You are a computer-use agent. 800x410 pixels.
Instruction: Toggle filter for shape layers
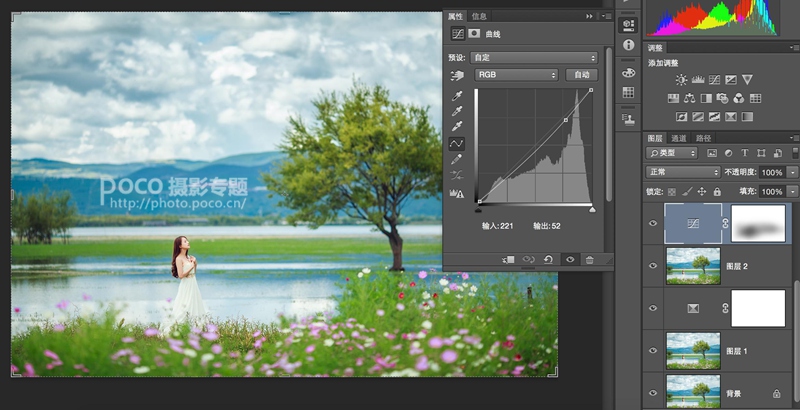pos(761,152)
